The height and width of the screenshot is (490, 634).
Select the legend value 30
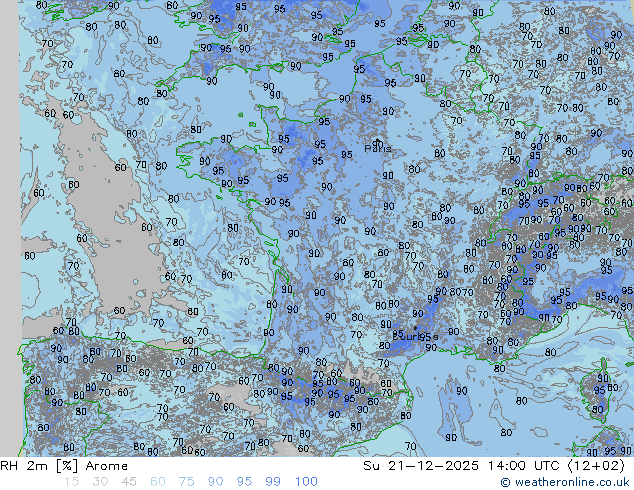(100, 482)
